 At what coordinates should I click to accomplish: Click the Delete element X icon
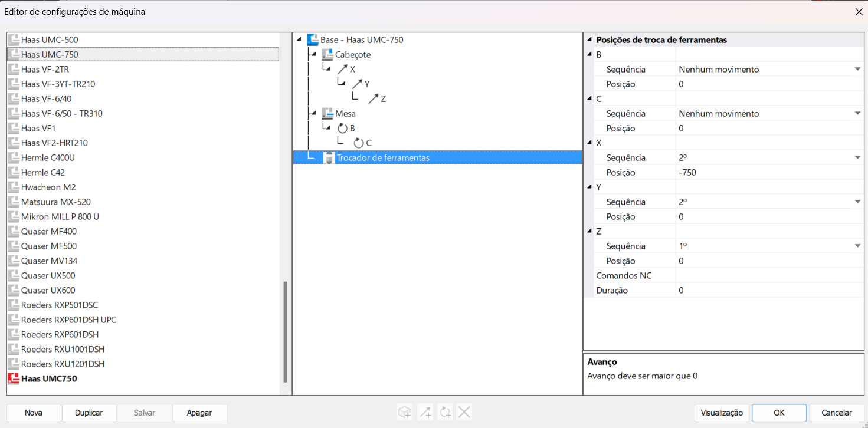tap(464, 413)
